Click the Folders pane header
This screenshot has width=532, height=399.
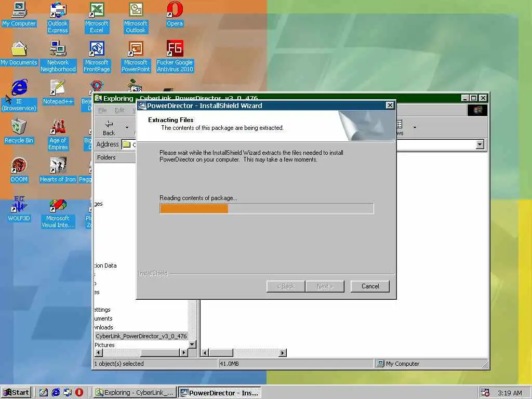pos(115,157)
